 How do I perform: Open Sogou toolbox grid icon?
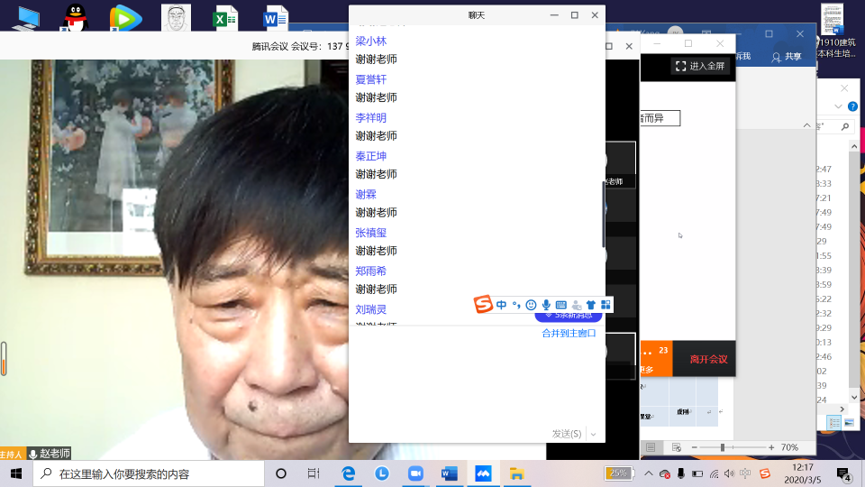click(x=606, y=304)
